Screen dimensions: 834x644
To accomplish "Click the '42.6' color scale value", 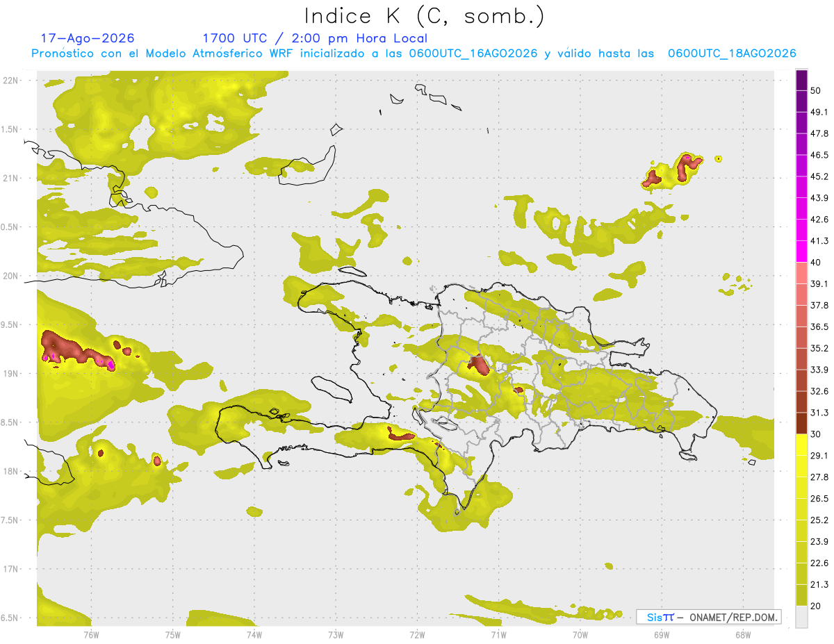I will 819,220.
